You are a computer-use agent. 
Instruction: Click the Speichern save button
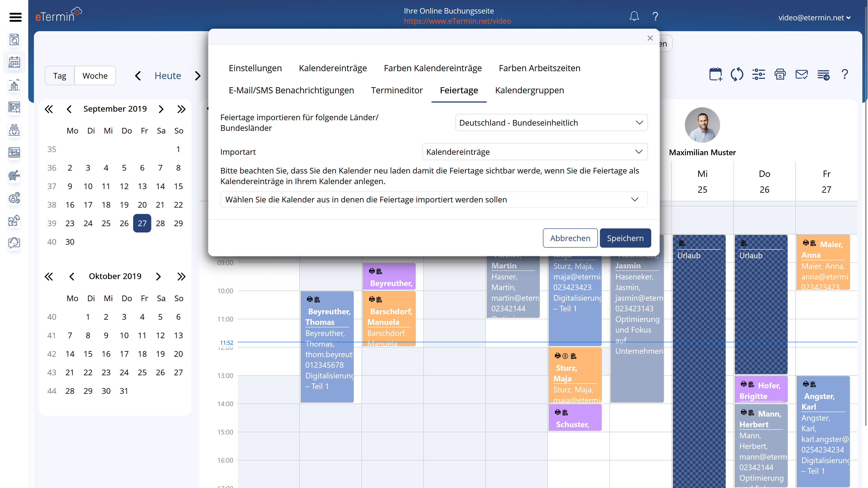(x=625, y=238)
